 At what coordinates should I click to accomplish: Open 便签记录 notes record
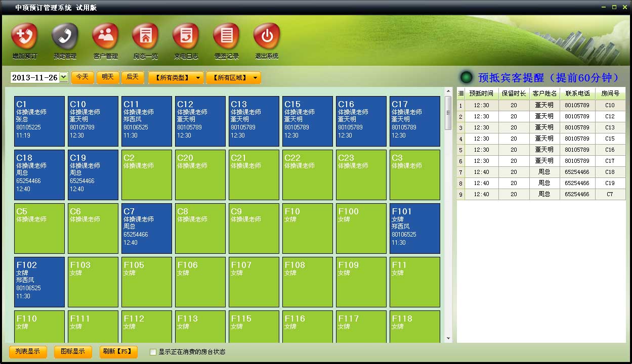(x=226, y=36)
